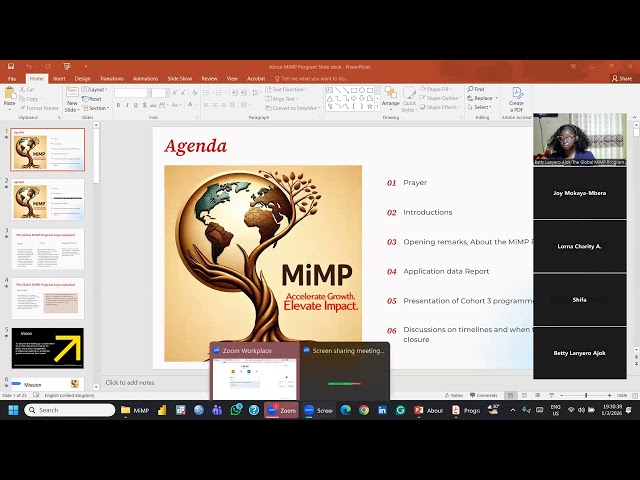Viewport: 640px width, 480px height.
Task: Switch to the Design tab
Action: click(x=82, y=79)
